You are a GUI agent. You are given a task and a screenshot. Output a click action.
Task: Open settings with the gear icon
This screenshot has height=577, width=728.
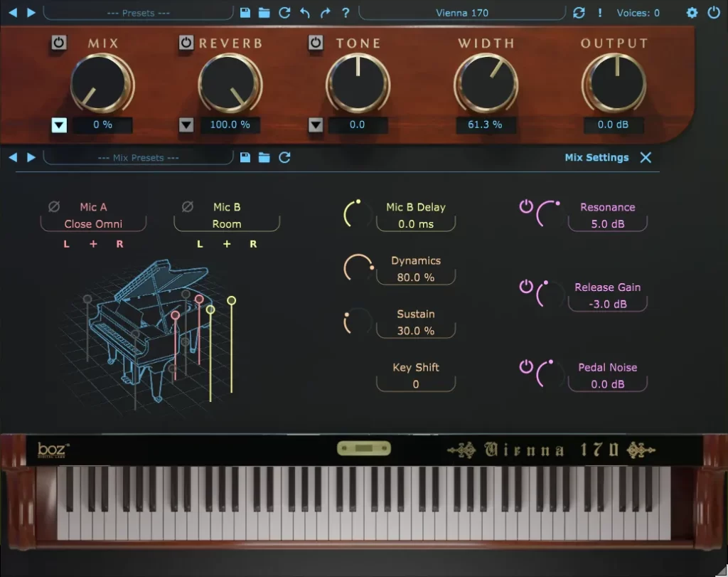[x=692, y=13]
